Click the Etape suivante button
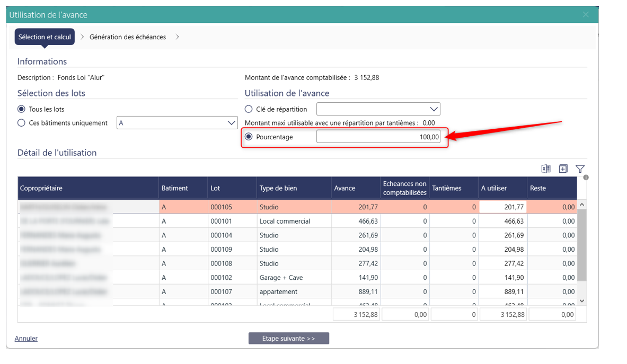 click(289, 338)
